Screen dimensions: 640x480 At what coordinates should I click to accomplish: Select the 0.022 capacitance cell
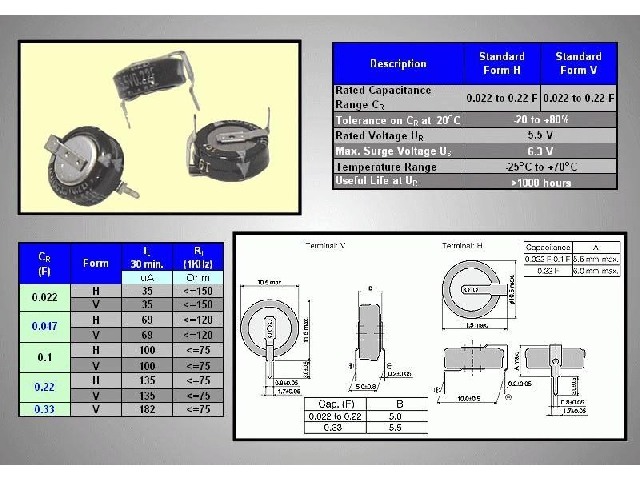pos(44,297)
